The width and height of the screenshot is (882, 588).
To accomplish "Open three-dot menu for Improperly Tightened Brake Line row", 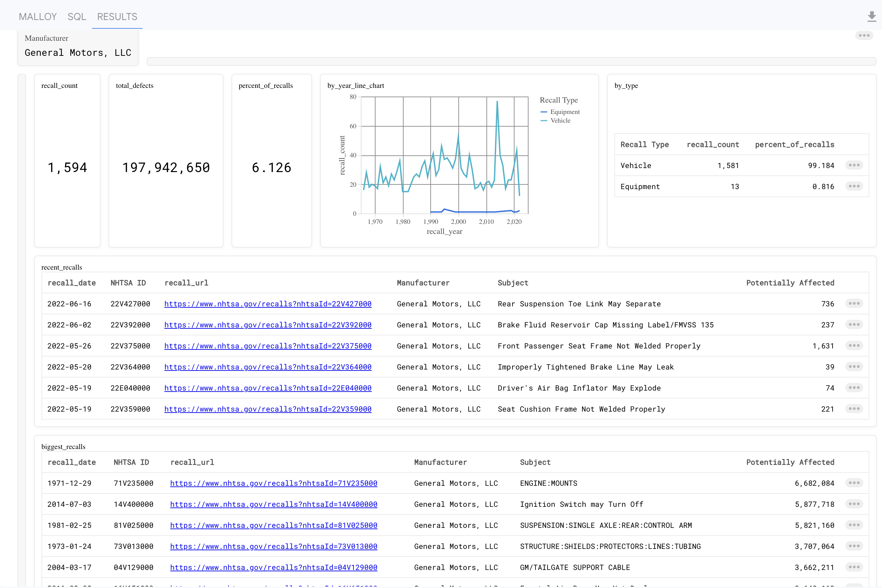I will tap(854, 366).
